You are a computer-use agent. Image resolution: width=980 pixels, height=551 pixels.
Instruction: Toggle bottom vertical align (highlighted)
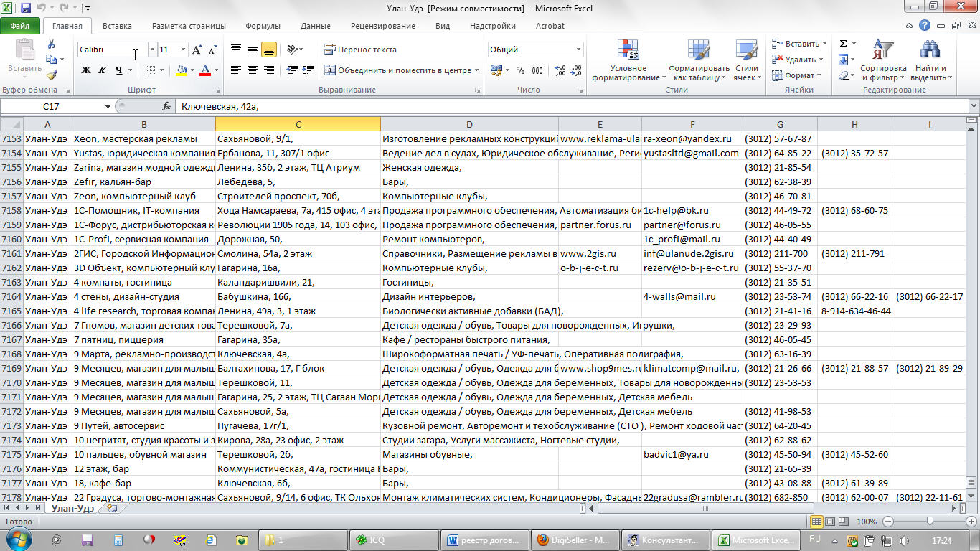point(269,50)
